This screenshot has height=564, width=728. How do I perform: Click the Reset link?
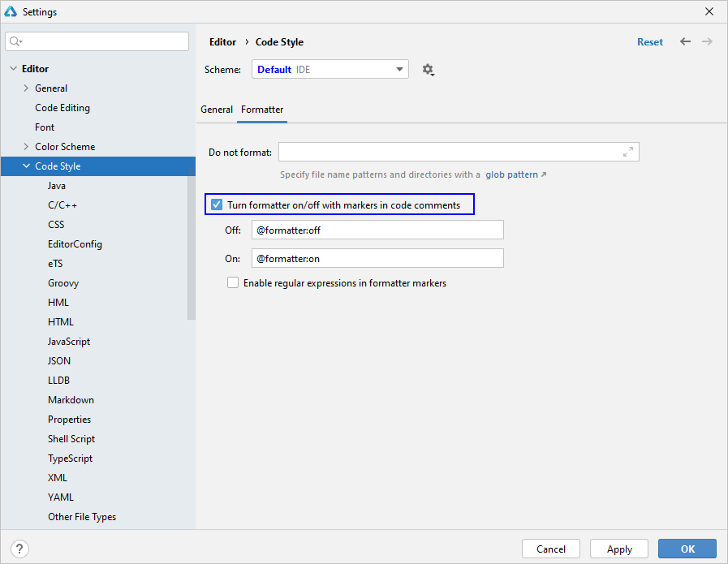(650, 41)
